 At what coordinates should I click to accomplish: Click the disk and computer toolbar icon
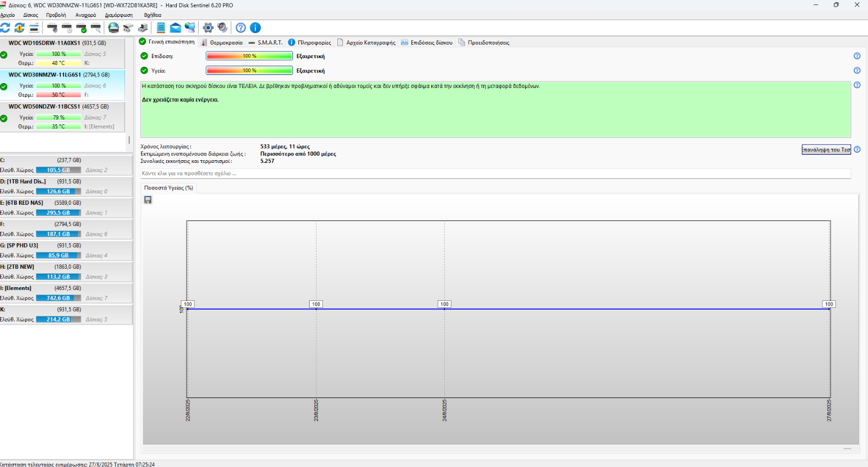point(143,28)
